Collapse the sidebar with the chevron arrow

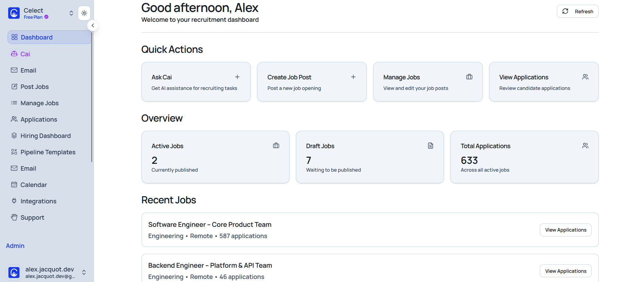click(93, 26)
